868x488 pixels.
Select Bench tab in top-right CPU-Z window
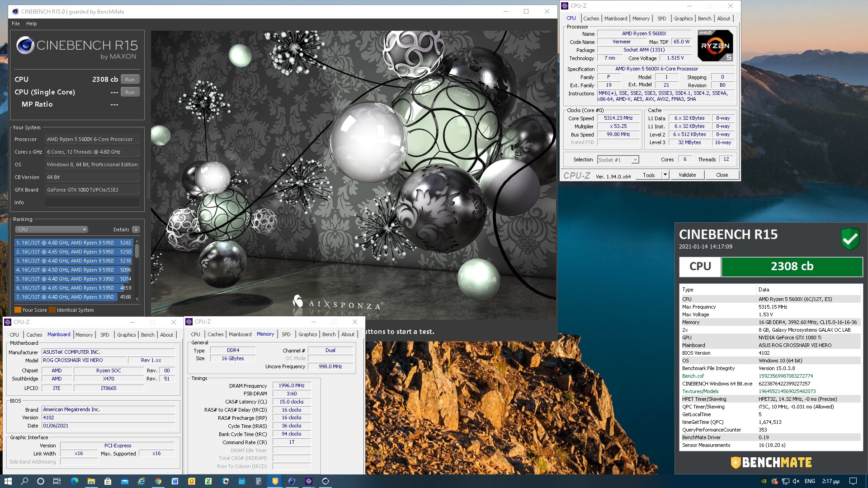point(704,19)
